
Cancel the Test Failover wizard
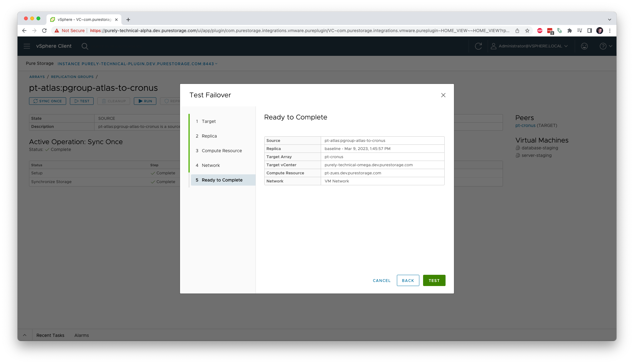coord(382,280)
